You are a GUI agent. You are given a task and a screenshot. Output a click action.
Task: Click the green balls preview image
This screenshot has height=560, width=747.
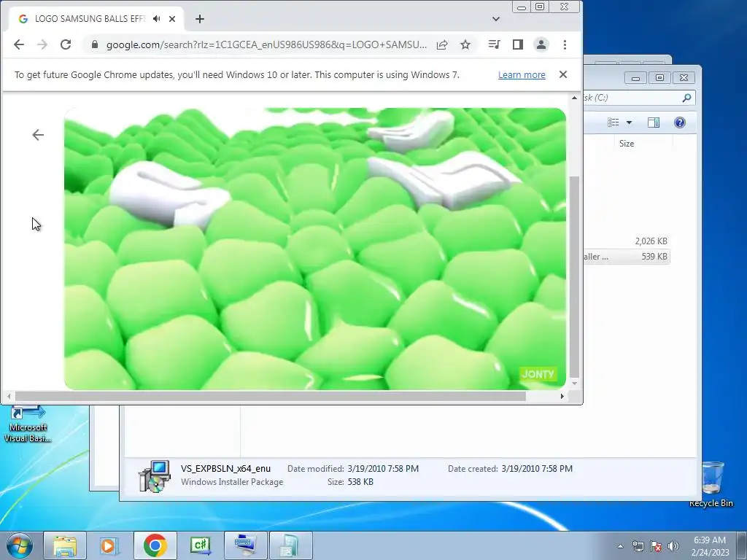click(x=315, y=249)
